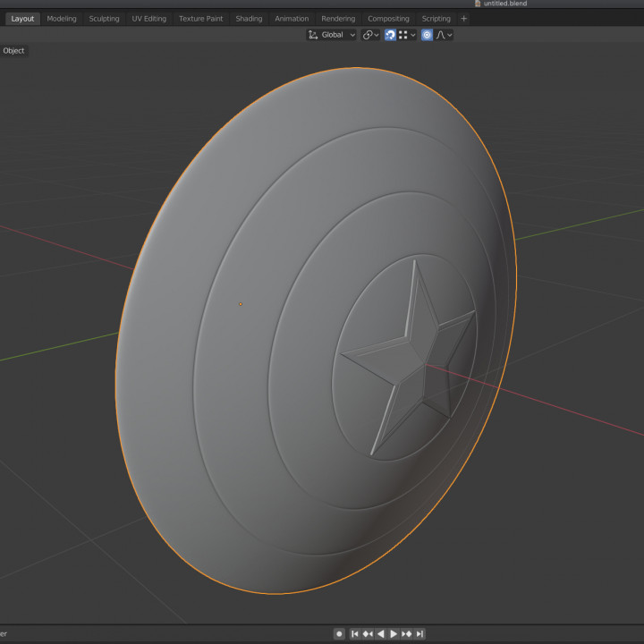Jump to previous keyframe
This screenshot has width=644, height=644.
point(368,634)
